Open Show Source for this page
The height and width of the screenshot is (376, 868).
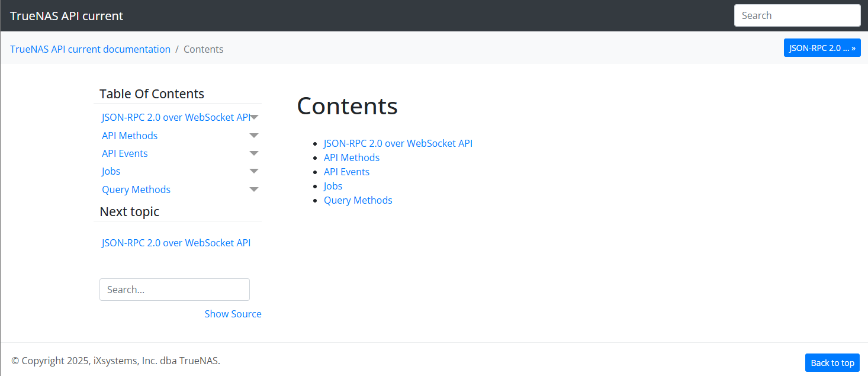[233, 313]
